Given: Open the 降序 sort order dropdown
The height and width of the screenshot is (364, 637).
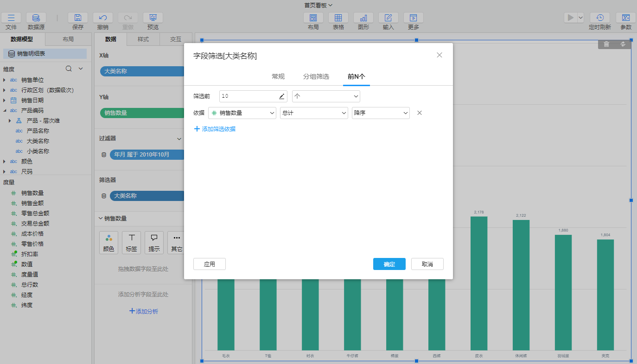Looking at the screenshot, I should pyautogui.click(x=381, y=113).
